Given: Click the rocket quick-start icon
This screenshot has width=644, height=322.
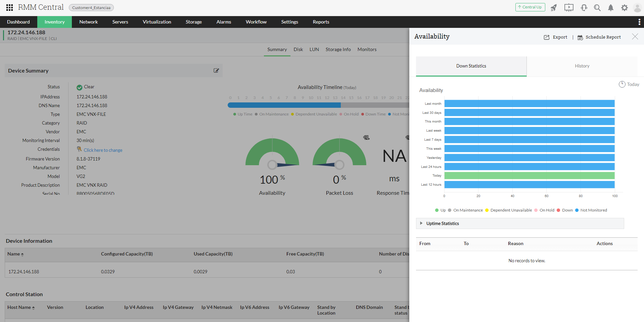Looking at the screenshot, I should tap(554, 8).
